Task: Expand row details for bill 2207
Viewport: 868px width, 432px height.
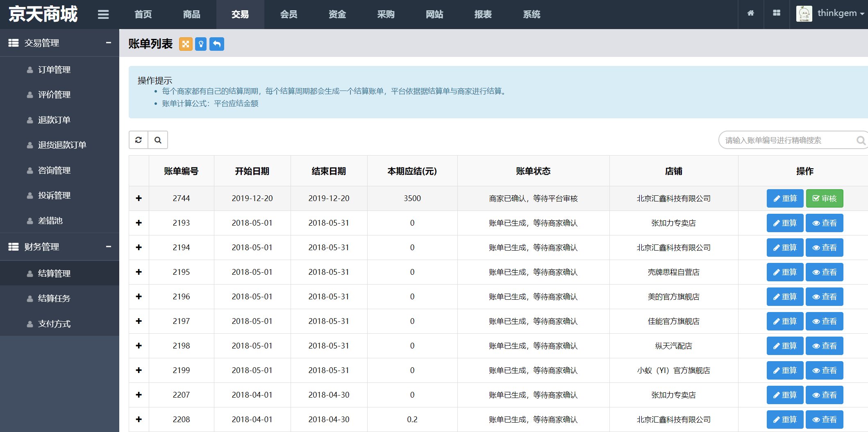Action: (x=139, y=395)
